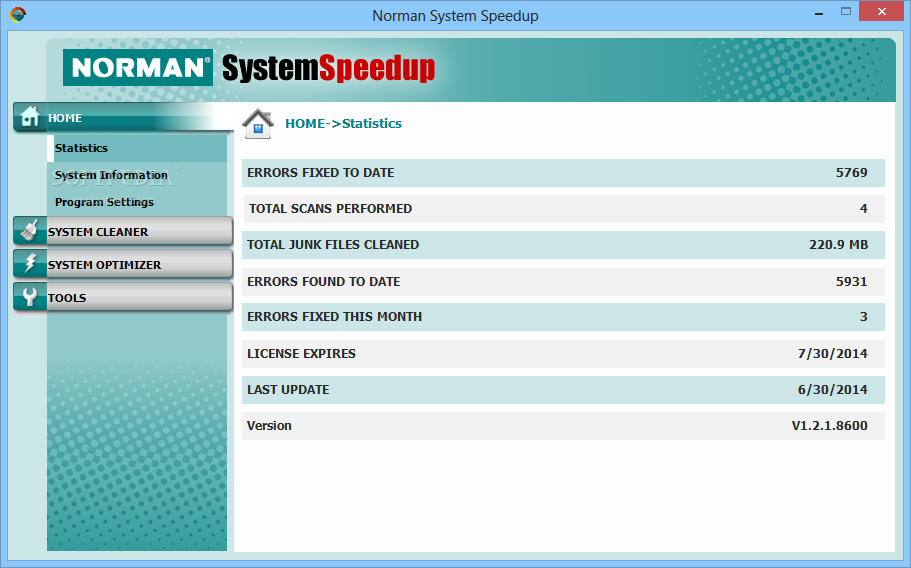
Task: Close the Norman System Speedup window
Action: tap(881, 12)
